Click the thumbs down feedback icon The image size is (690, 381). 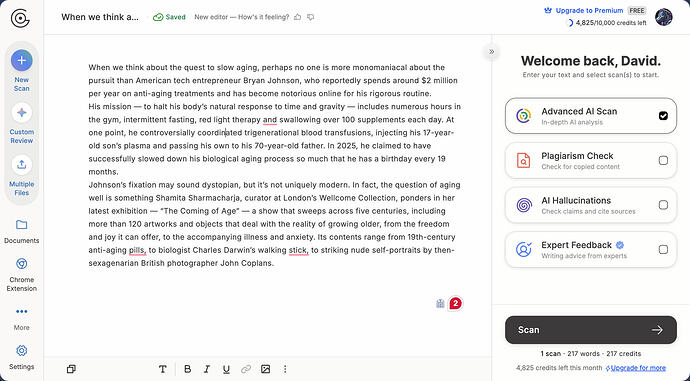coord(311,17)
